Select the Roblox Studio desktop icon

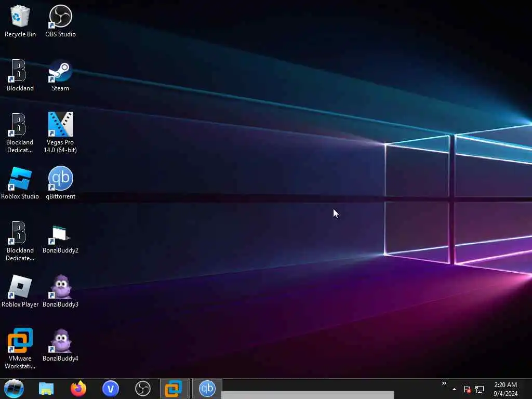tap(20, 183)
